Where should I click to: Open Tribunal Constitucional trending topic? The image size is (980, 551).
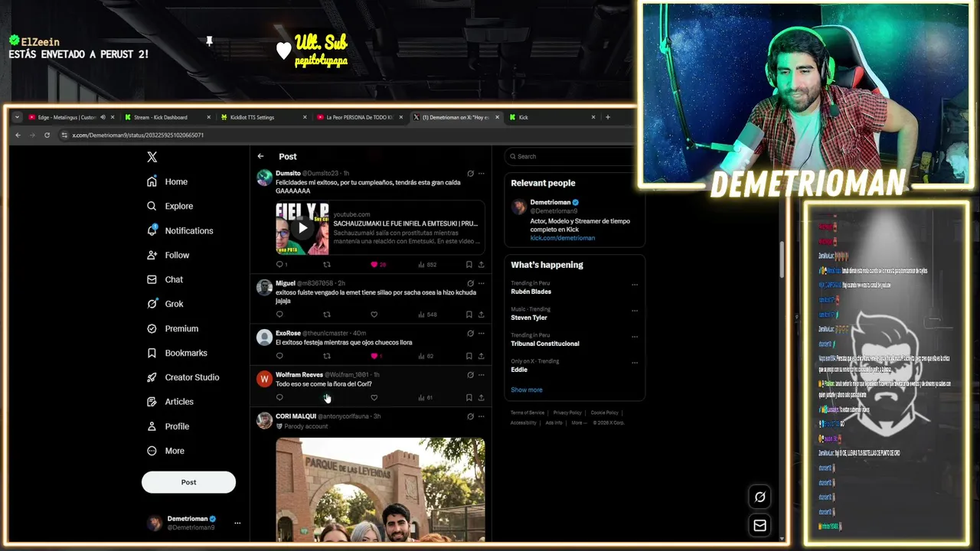tap(545, 344)
